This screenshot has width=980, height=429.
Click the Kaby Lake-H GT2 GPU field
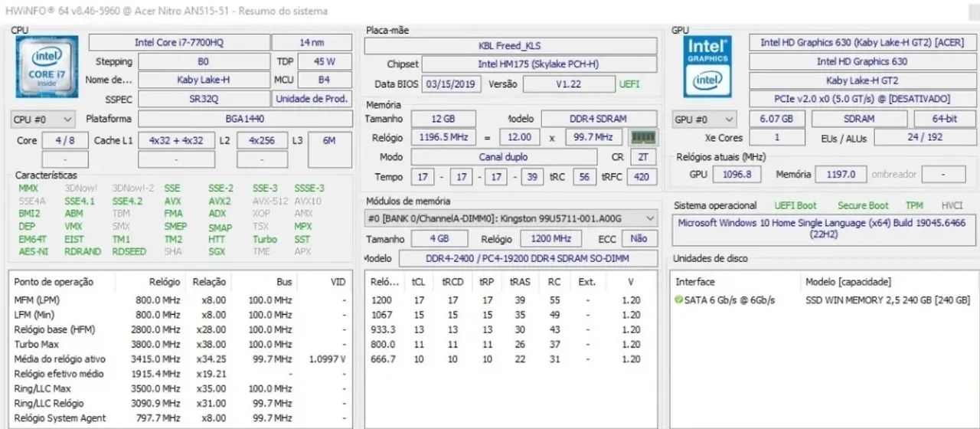point(863,80)
